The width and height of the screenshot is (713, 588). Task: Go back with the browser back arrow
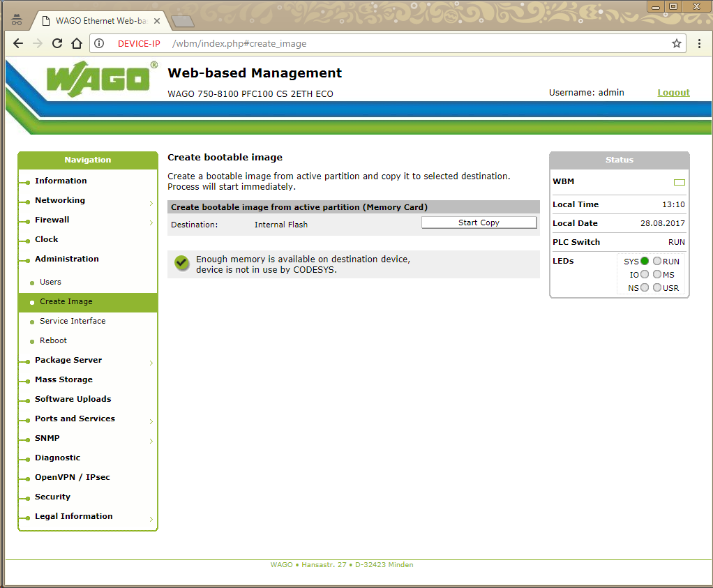point(18,43)
